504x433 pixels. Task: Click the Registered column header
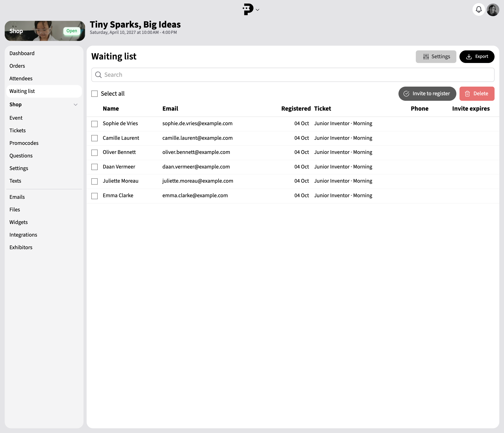click(296, 109)
